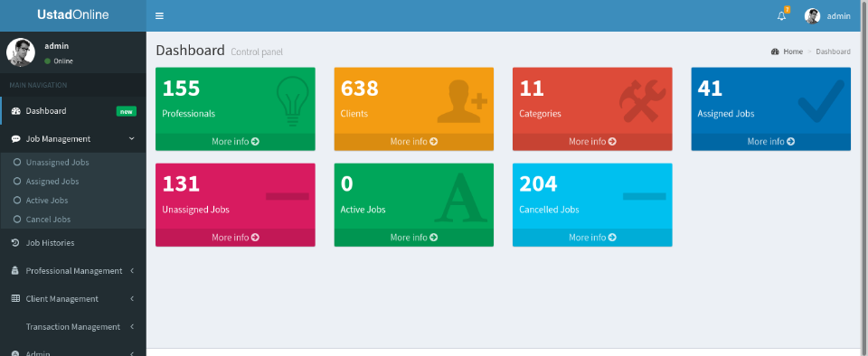Click the UstadOnline logo

[73, 15]
